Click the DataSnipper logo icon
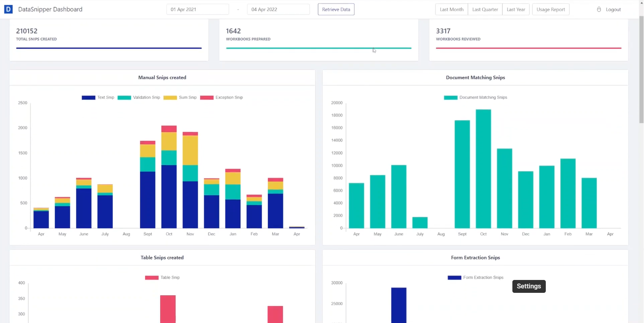 click(x=8, y=9)
